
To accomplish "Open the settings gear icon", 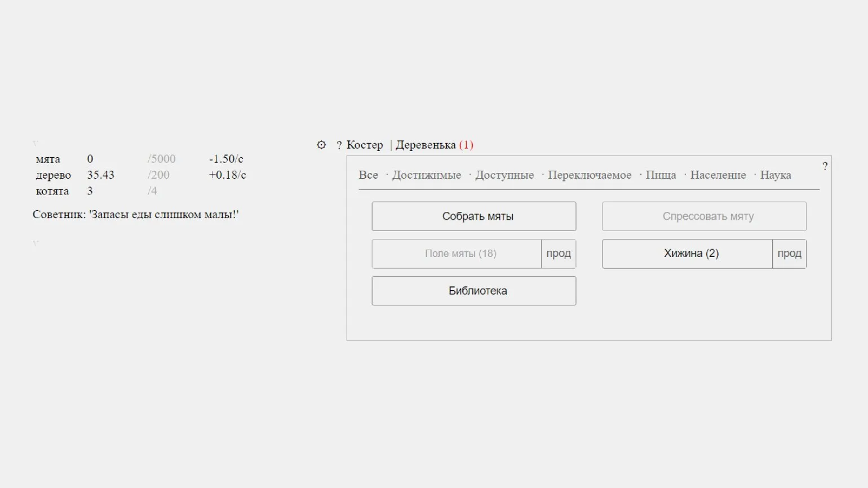I will point(321,145).
